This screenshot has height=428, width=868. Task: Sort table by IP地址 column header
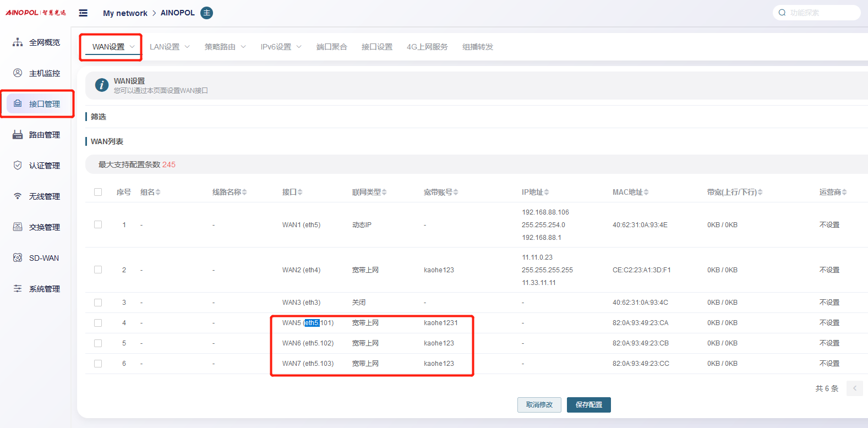535,192
